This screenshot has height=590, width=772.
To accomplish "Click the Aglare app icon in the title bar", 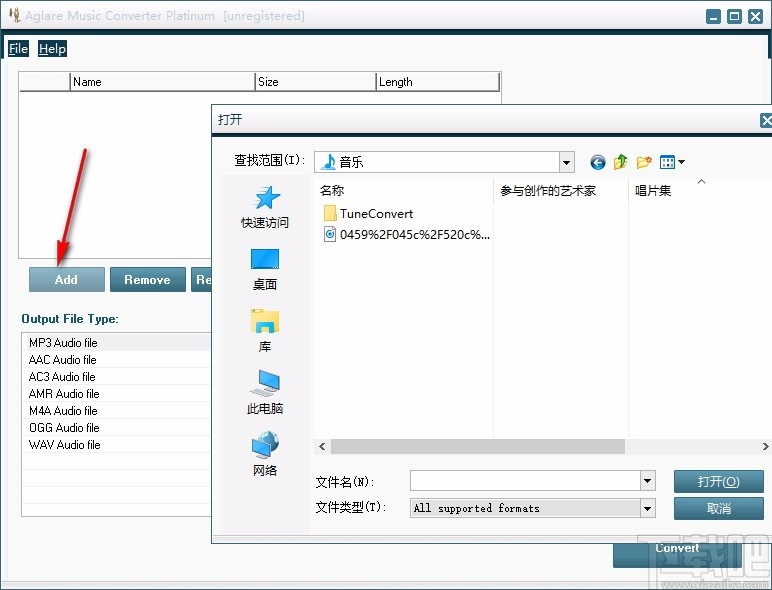I will (15, 15).
